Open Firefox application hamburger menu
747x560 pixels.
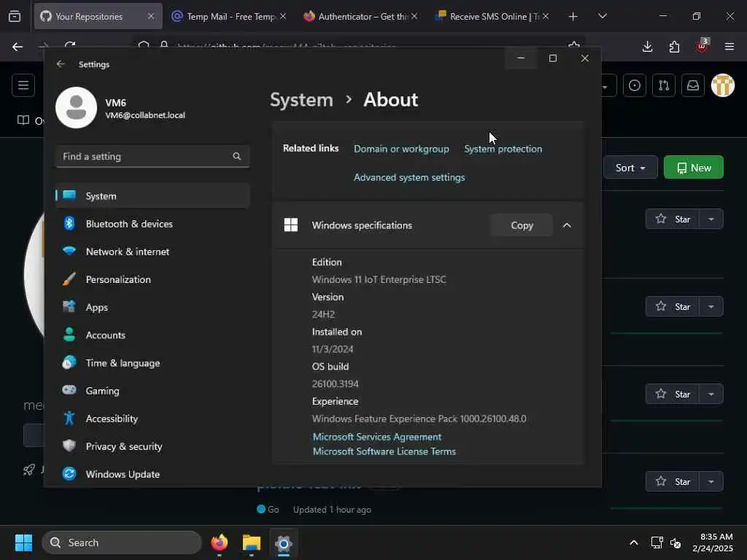[x=729, y=47]
